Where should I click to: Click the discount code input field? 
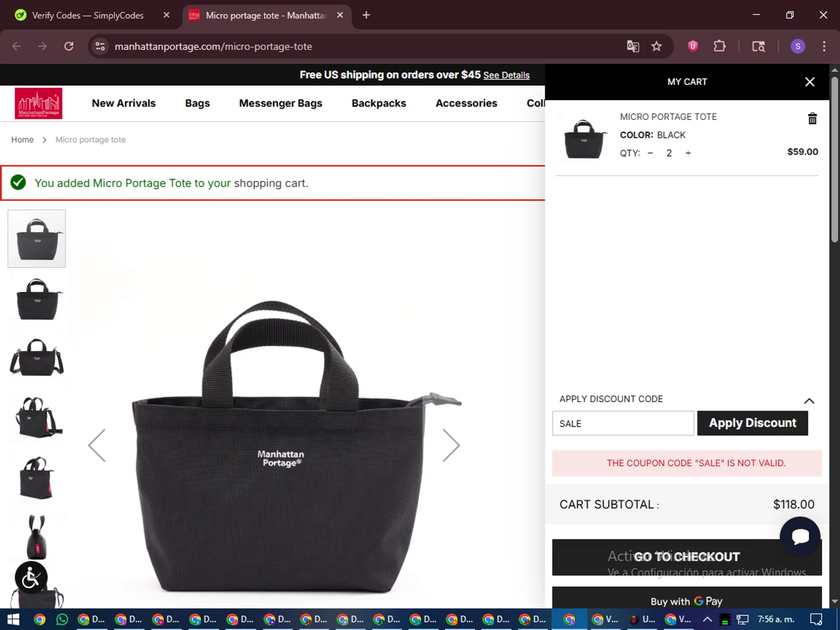point(623,423)
